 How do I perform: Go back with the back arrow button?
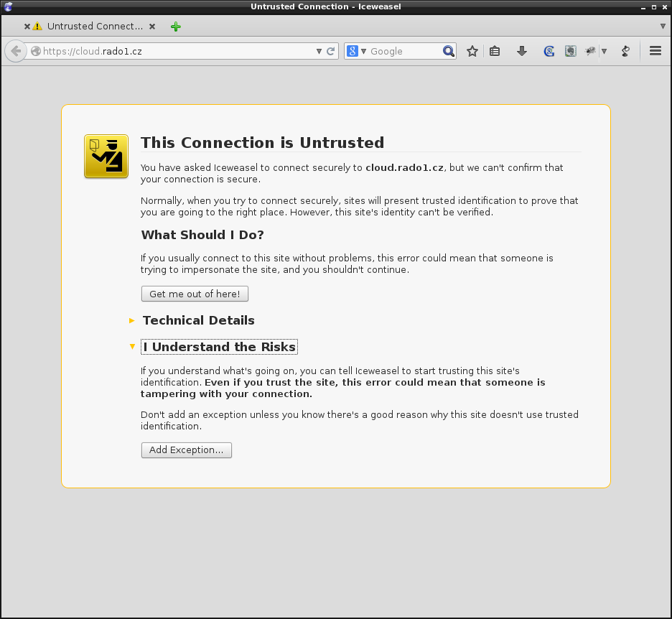[x=16, y=51]
